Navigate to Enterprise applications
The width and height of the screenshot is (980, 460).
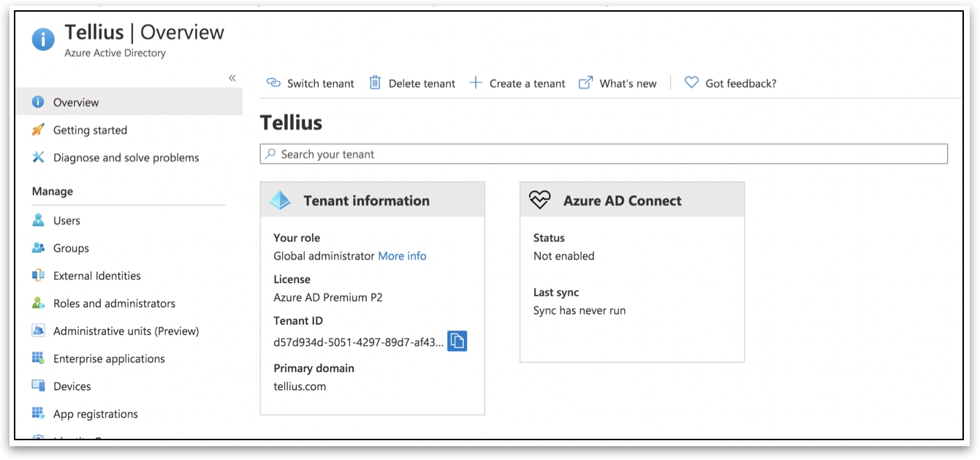[109, 359]
